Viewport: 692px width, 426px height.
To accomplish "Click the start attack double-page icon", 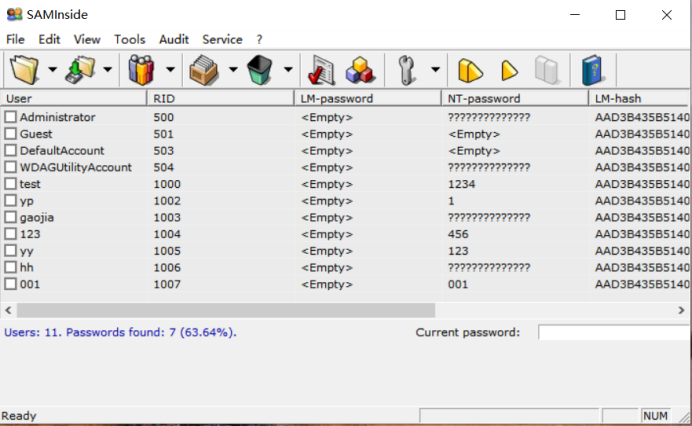I will [470, 71].
